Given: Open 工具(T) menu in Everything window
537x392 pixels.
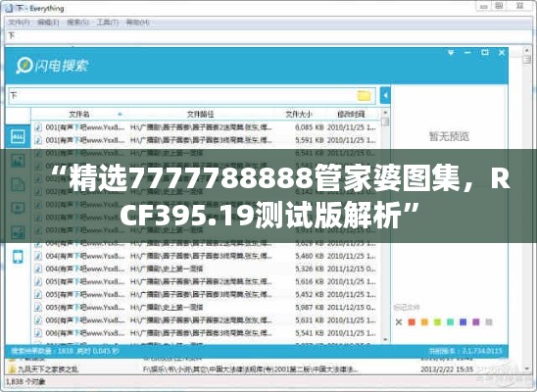Looking at the screenshot, I should [x=108, y=23].
